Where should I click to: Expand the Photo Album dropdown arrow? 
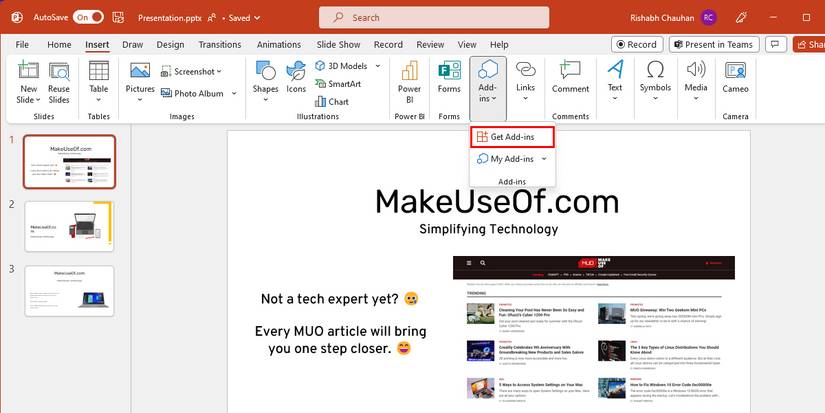[x=234, y=94]
